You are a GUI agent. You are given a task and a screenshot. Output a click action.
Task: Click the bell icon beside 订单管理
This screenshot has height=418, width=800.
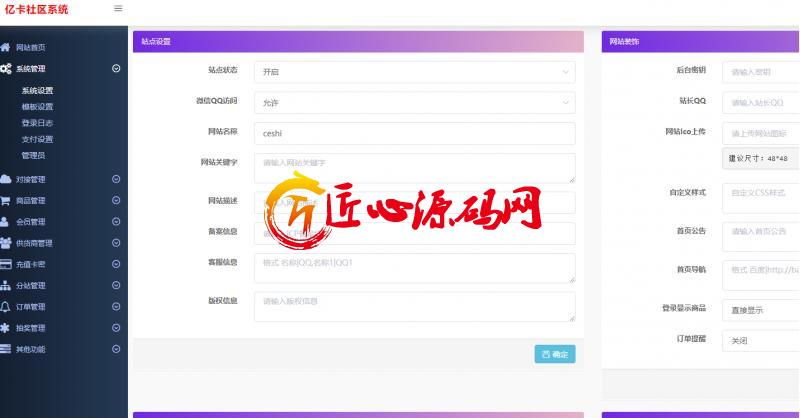(x=5, y=307)
